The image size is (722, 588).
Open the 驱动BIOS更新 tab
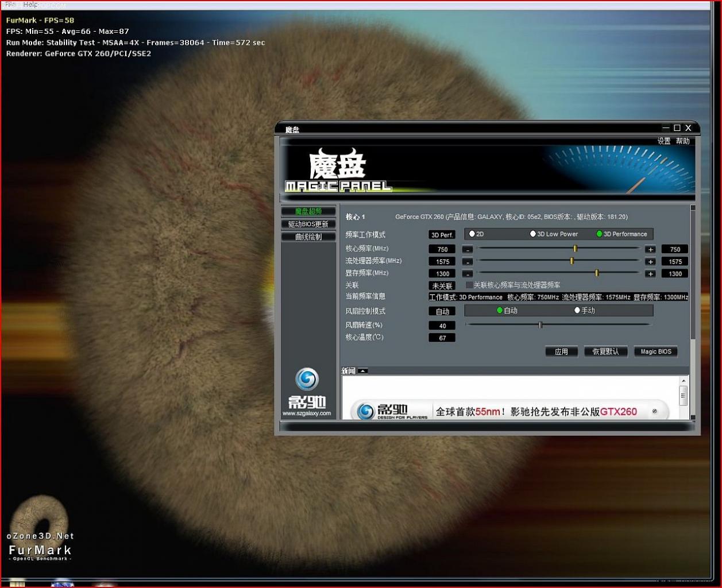(x=308, y=224)
